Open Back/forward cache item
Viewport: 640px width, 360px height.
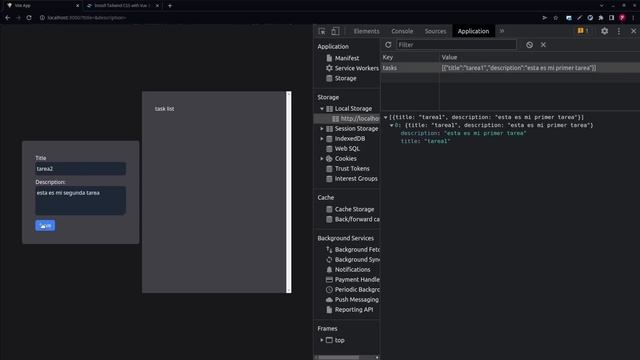tap(353, 219)
